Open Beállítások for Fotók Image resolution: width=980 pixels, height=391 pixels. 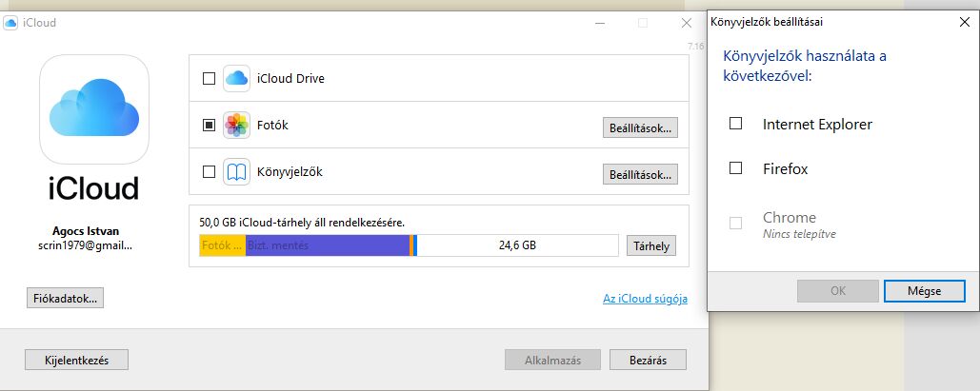click(640, 128)
